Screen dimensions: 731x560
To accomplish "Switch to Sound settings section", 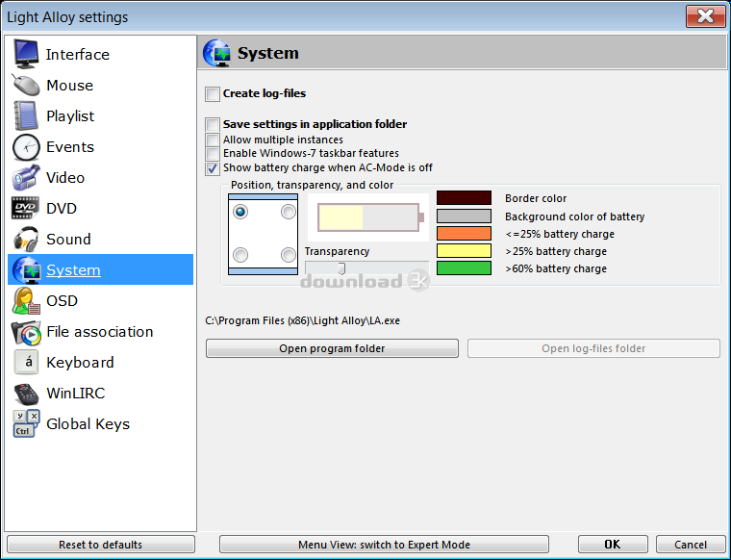I will point(68,240).
